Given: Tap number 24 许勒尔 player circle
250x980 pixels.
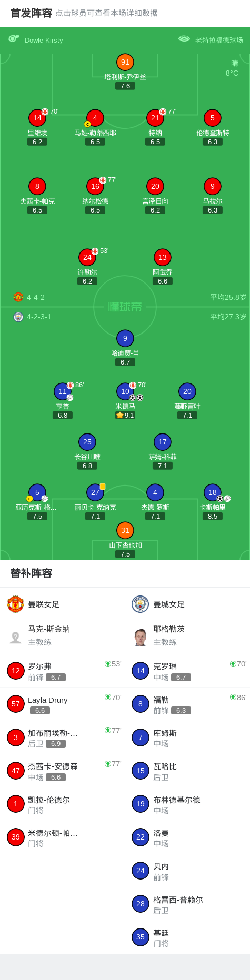Looking at the screenshot, I should [87, 257].
